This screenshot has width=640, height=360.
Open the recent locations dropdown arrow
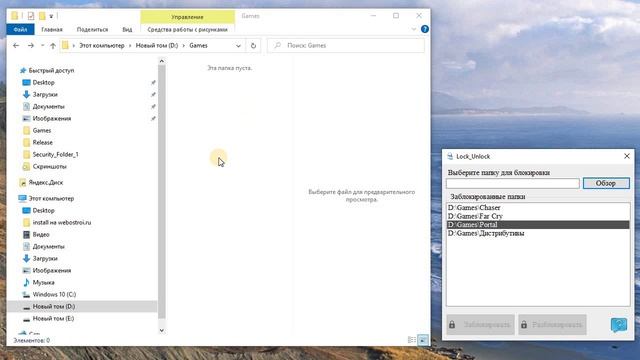coord(42,46)
